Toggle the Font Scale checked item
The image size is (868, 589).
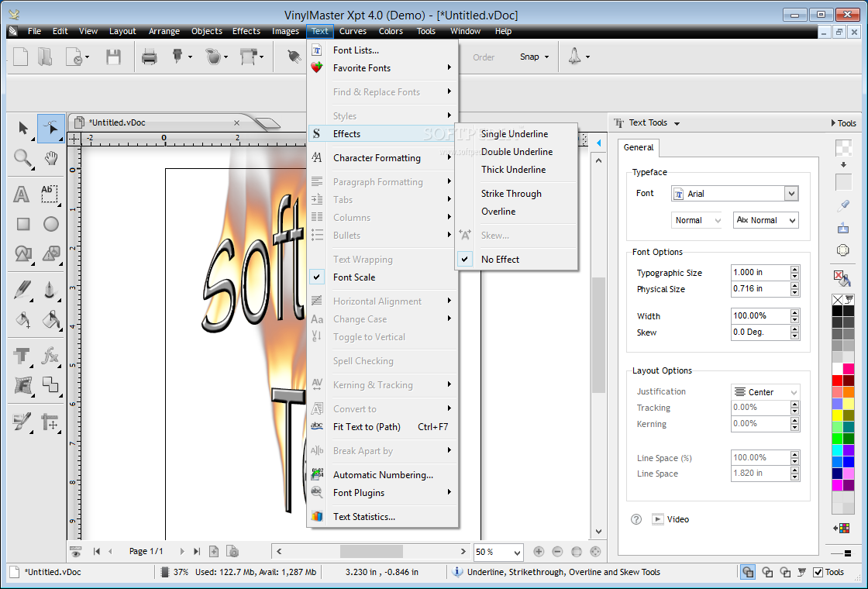(x=383, y=277)
